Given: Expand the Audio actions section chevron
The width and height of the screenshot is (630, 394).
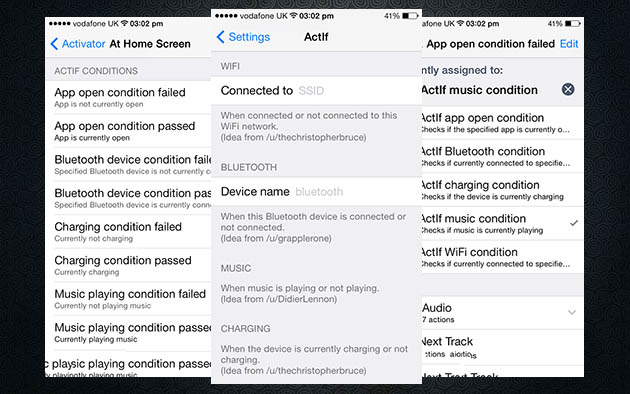Looking at the screenshot, I should coord(572,312).
